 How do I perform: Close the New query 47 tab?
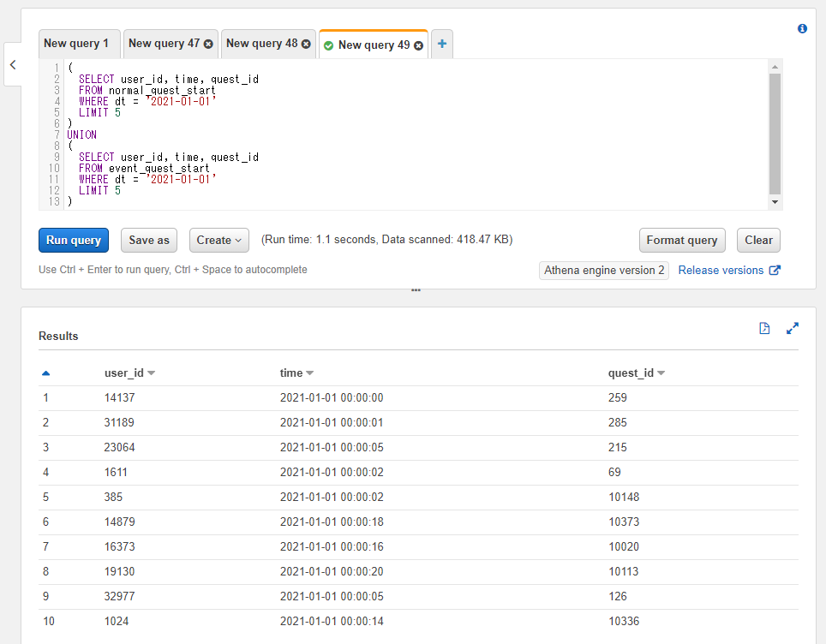pos(208,45)
